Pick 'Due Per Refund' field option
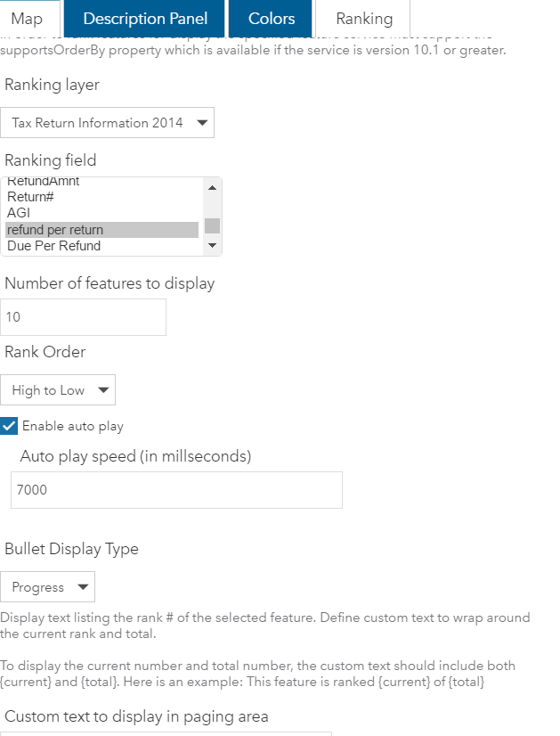The image size is (560, 736). (53, 246)
